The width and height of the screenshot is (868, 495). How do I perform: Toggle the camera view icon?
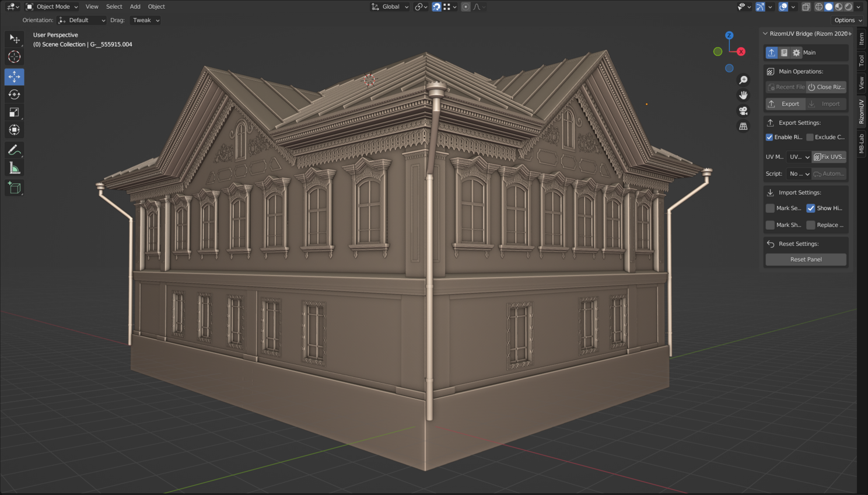[743, 111]
